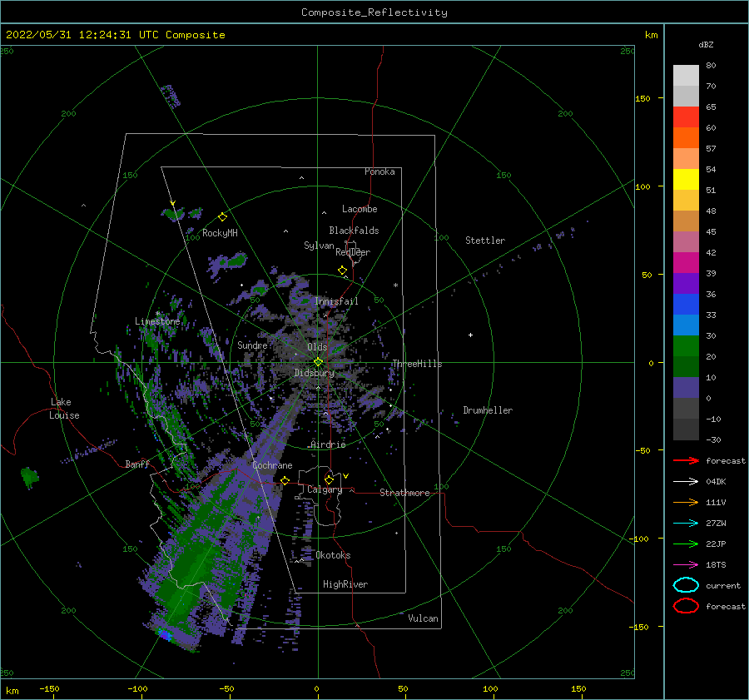This screenshot has width=749, height=700.
Task: Click the Didsbury map label
Action: coord(314,373)
